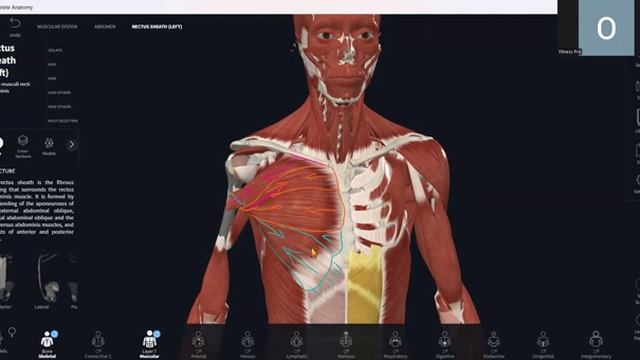
Task: Click the Isolate option
Action: tap(55, 51)
